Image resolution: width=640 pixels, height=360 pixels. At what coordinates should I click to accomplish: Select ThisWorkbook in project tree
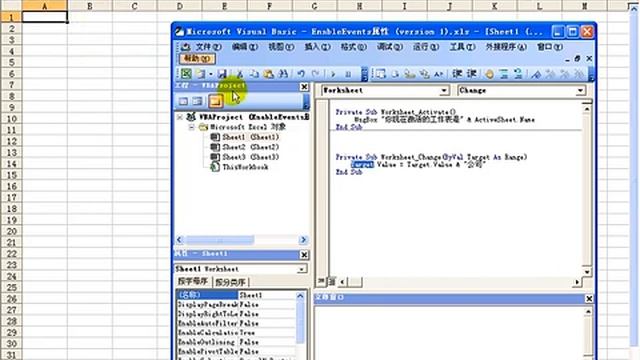(x=239, y=167)
